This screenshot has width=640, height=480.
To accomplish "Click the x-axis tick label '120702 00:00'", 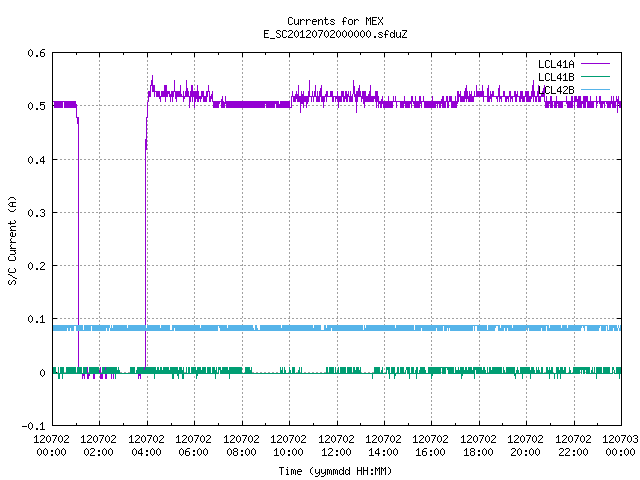I will click(x=51, y=446).
